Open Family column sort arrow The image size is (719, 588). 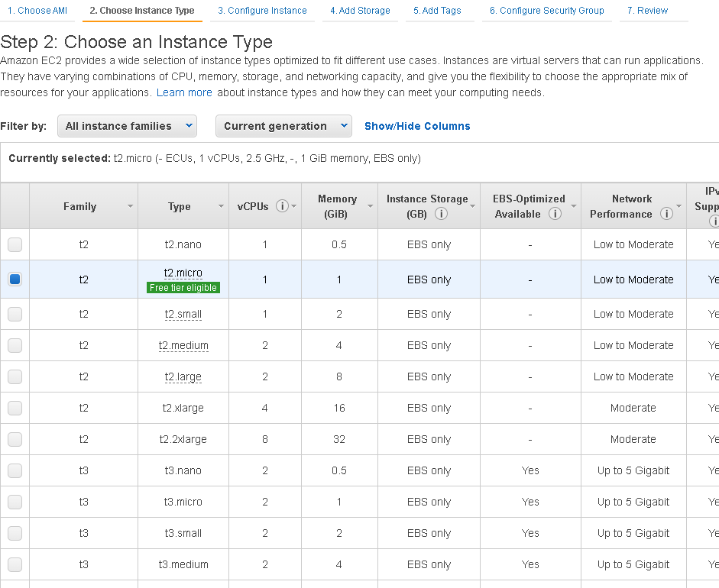click(130, 206)
